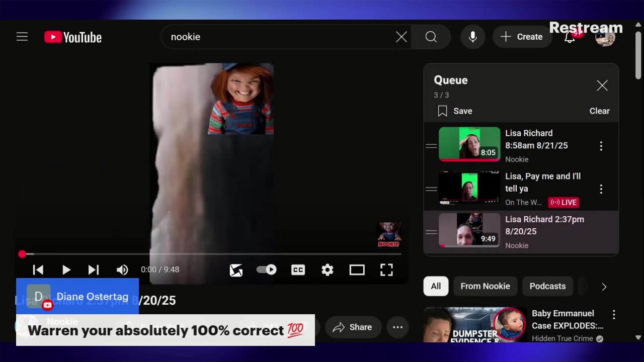Image resolution: width=644 pixels, height=362 pixels.
Task: Open the player settings gear
Action: point(328,270)
